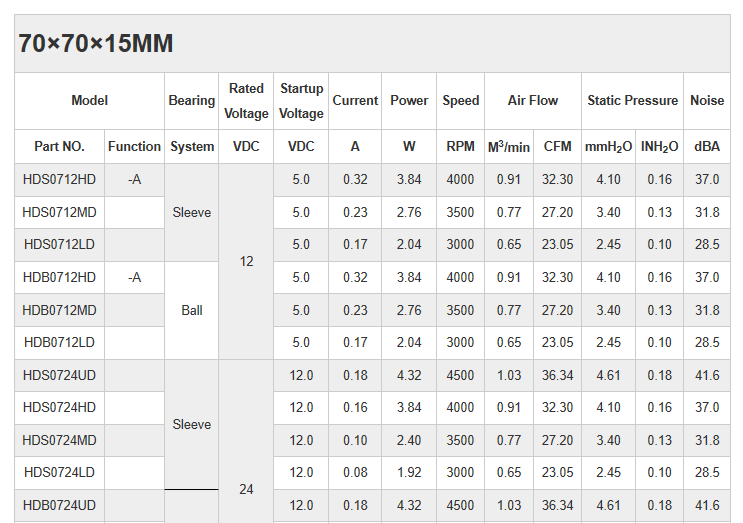Select part number HDS0712MD
This screenshot has width=743, height=523.
click(59, 212)
